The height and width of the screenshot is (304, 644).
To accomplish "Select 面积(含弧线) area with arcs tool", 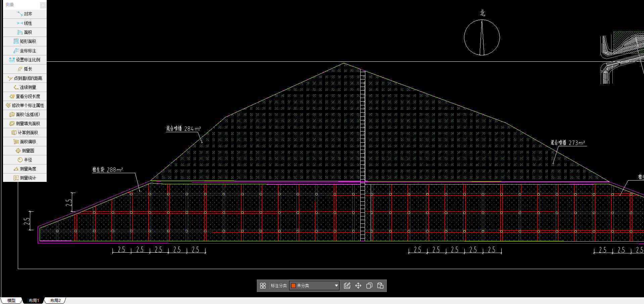I will click(x=25, y=114).
